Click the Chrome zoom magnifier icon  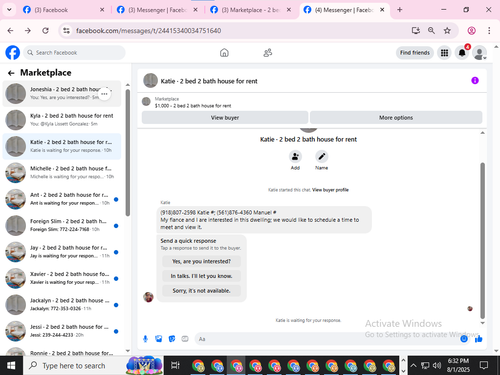pos(431,31)
